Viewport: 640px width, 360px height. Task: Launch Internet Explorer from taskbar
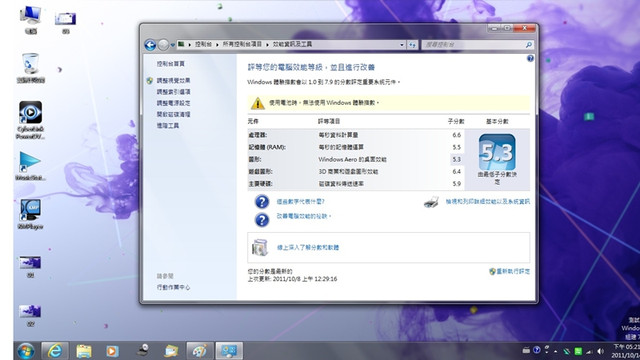[x=55, y=351]
